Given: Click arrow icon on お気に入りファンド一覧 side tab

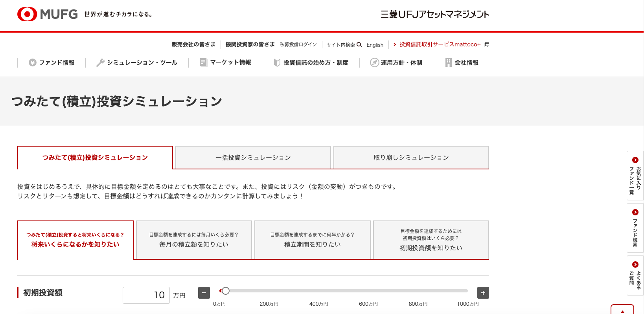Looking at the screenshot, I should tap(635, 160).
